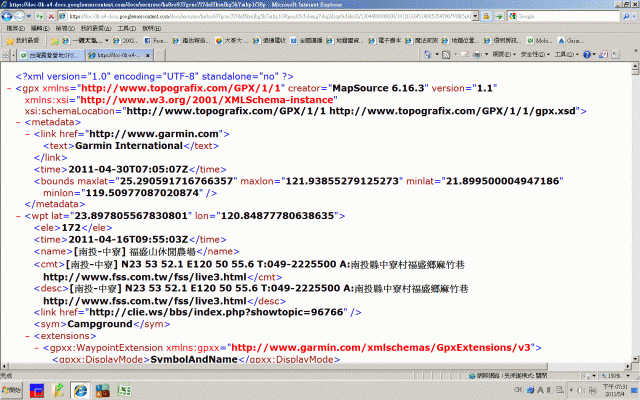Click the search magnifier button
640x400 pixels.
626,16
